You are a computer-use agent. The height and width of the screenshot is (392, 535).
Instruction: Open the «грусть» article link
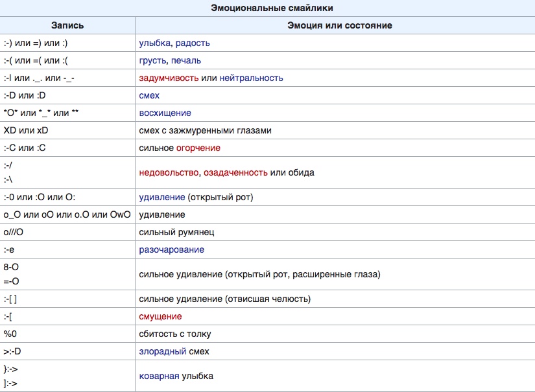[153, 61]
